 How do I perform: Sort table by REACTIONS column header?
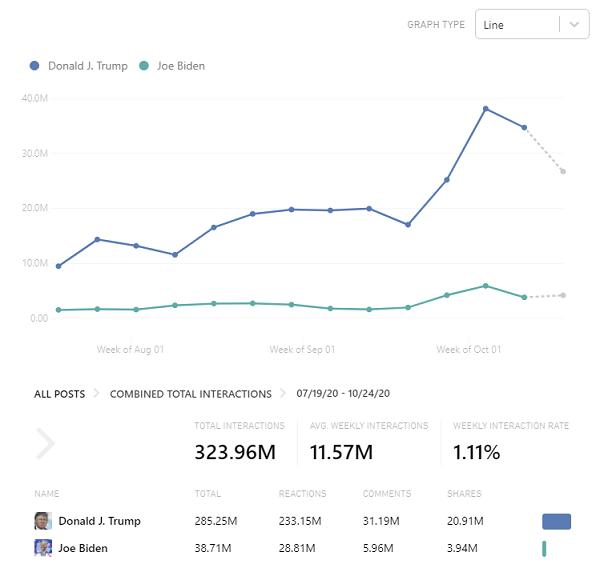(x=302, y=494)
